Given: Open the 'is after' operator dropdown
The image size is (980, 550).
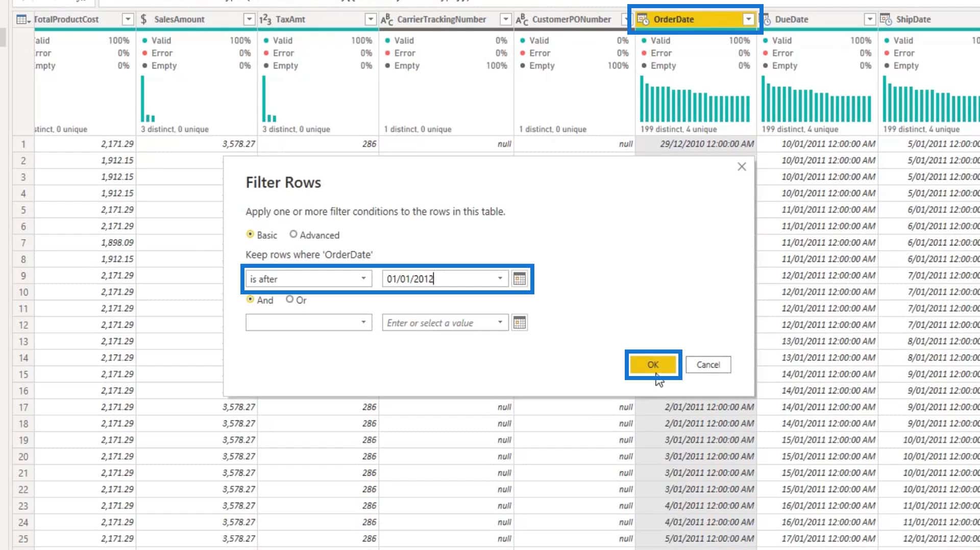Looking at the screenshot, I should (309, 279).
